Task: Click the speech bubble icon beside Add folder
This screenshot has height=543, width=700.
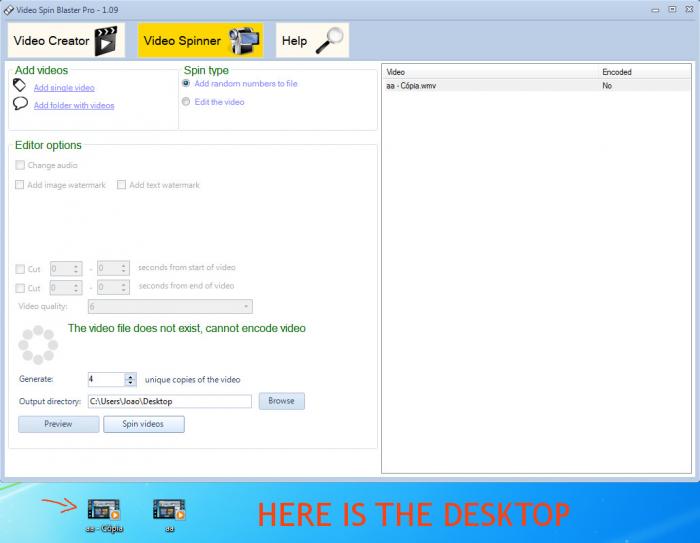Action: pos(20,104)
